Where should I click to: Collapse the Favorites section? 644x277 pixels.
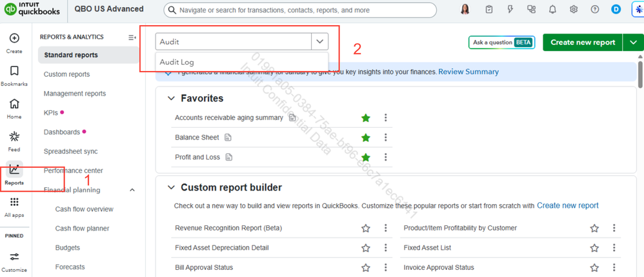click(x=171, y=98)
